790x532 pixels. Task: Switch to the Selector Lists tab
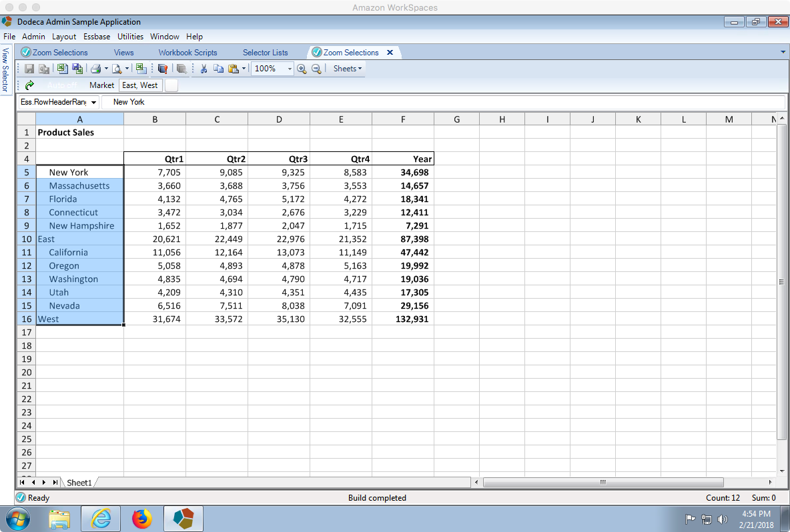pos(265,53)
